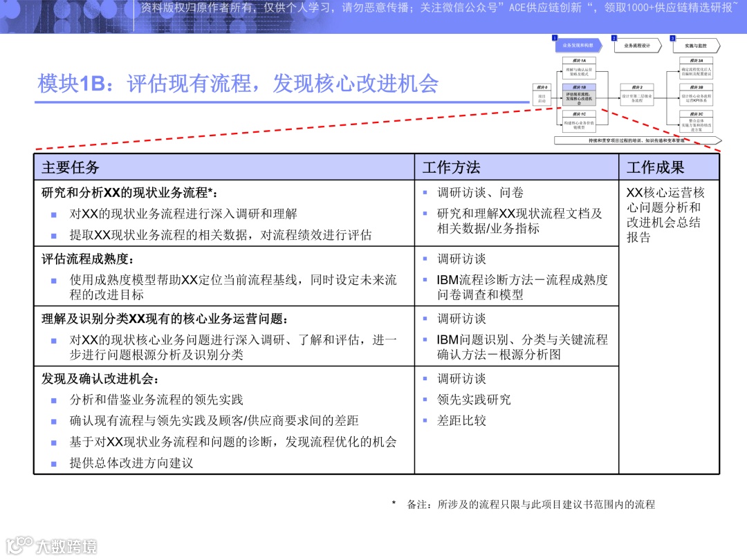Click 调研访谈 in the 评估流程成熟度 row
This screenshot has width=747, height=560.
[x=461, y=259]
